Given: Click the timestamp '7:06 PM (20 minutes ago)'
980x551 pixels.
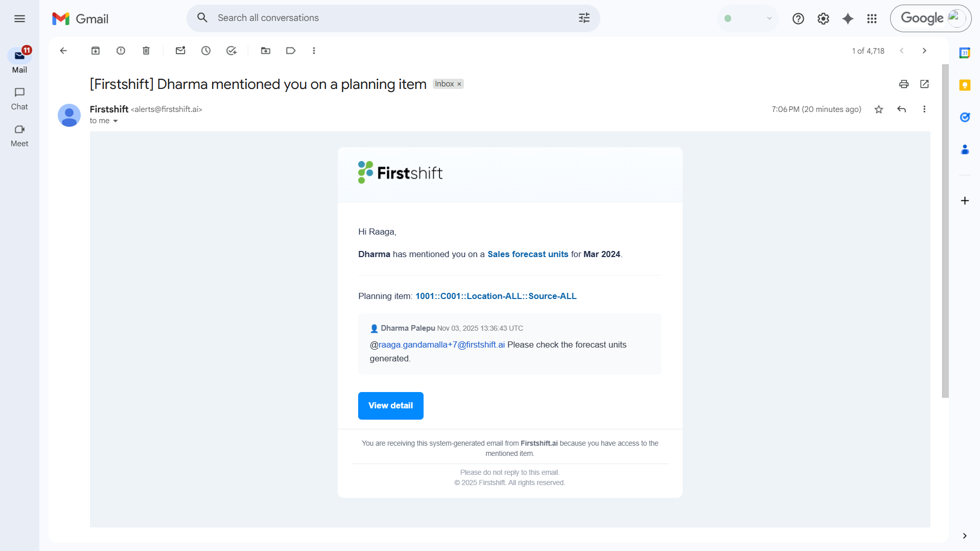Looking at the screenshot, I should [816, 109].
